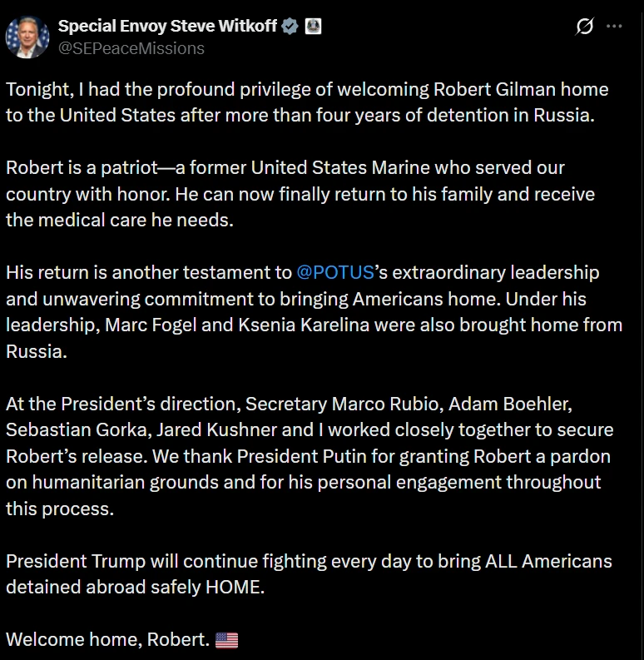Viewport: 644px width, 660px height.
Task: Click the paragraph thanking President Putin
Action: 310,456
